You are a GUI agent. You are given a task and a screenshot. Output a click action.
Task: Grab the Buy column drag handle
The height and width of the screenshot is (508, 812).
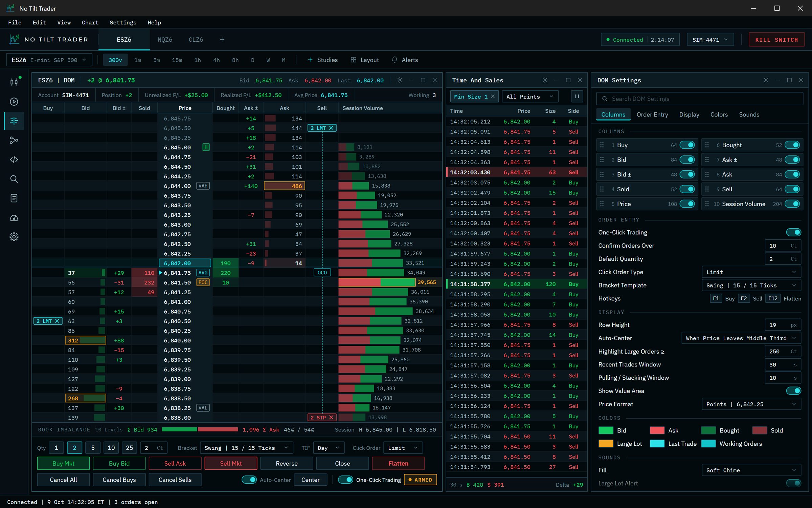pos(602,145)
